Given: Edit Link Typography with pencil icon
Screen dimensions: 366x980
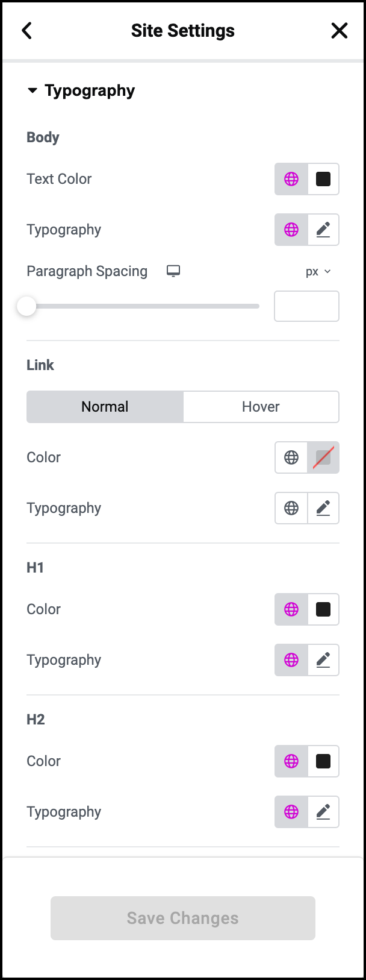Looking at the screenshot, I should pyautogui.click(x=323, y=508).
